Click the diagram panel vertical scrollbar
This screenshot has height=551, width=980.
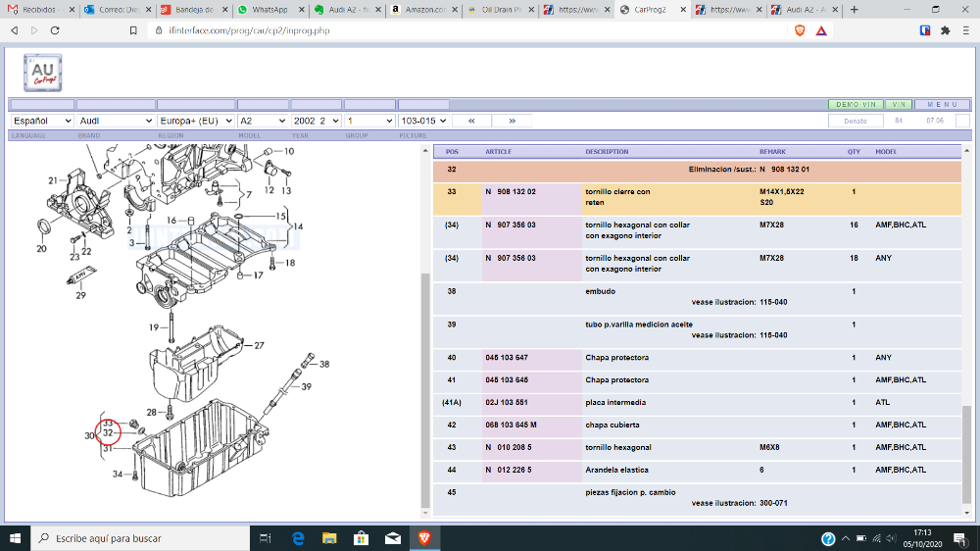tap(425, 389)
